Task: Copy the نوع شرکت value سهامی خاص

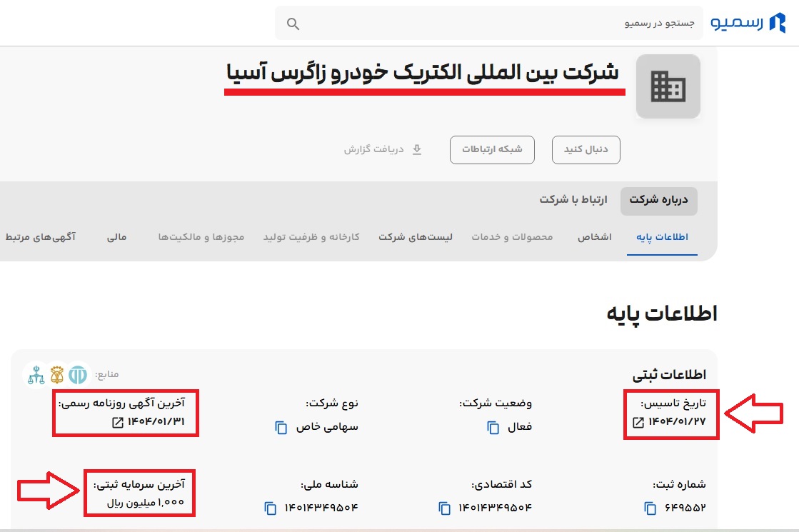Action: pos(281,427)
